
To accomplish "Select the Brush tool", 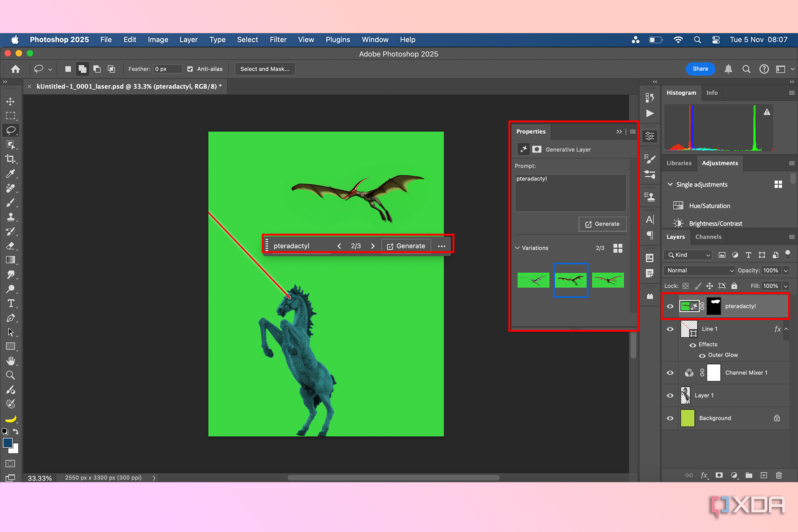I will coord(11,203).
